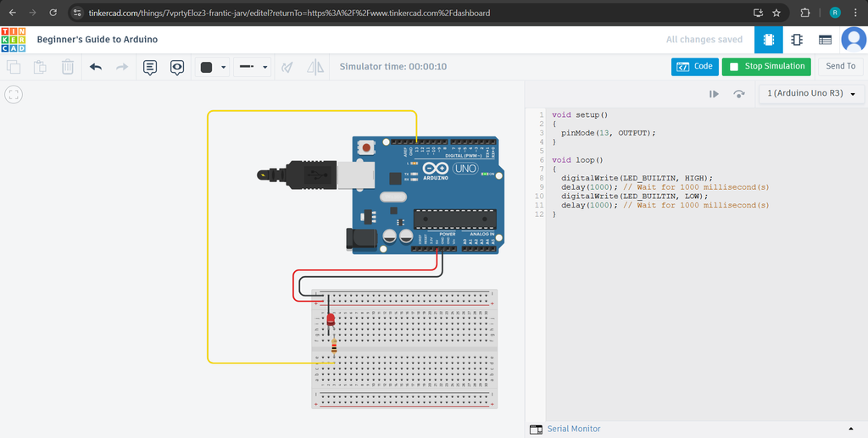Viewport: 868px width, 438px height.
Task: Bookmark this page with the star
Action: (x=776, y=13)
